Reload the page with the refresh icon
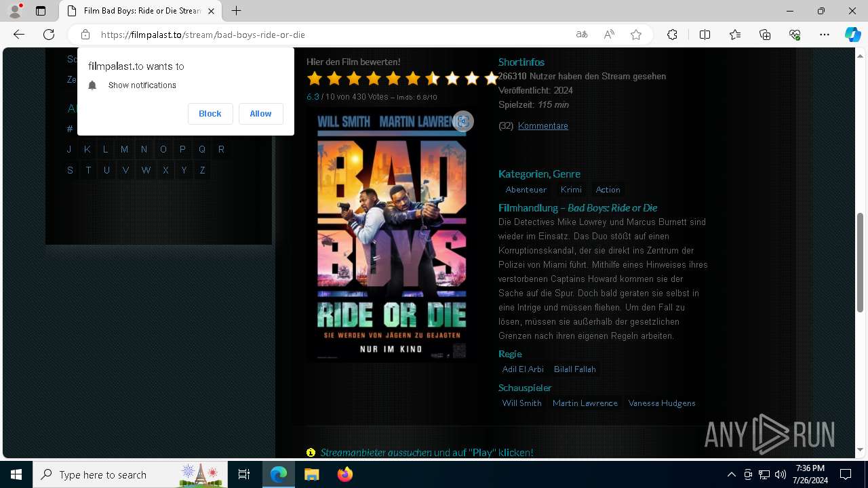This screenshot has width=868, height=488. pyautogui.click(x=49, y=35)
